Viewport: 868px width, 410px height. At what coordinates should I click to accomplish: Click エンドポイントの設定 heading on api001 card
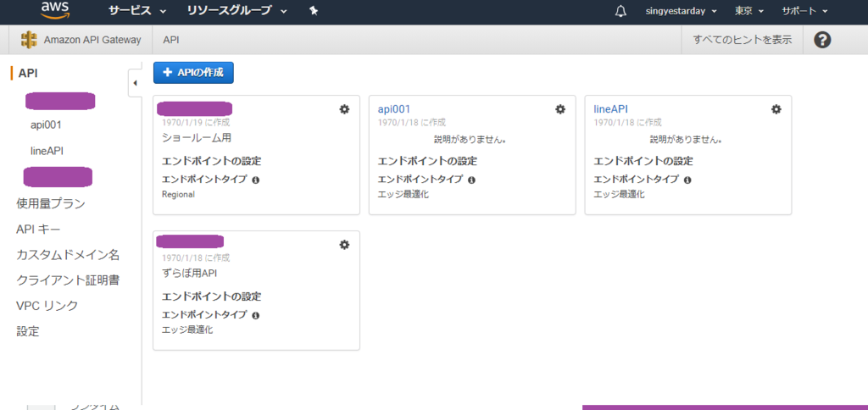click(427, 162)
